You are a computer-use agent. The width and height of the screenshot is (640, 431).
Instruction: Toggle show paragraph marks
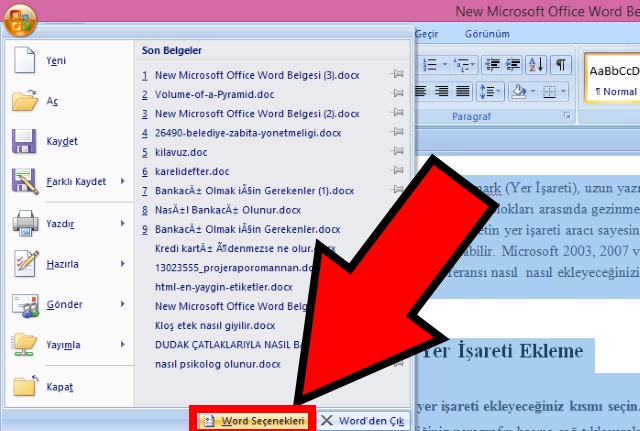tap(561, 65)
